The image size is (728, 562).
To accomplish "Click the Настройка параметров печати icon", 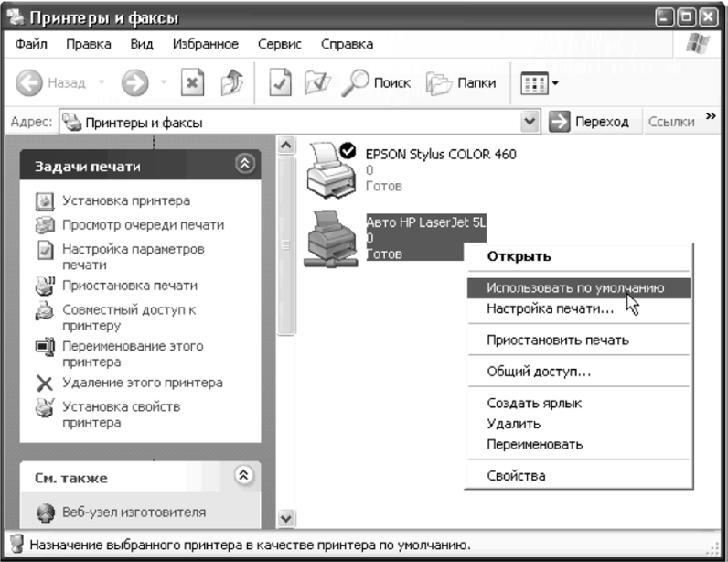I will [x=45, y=250].
